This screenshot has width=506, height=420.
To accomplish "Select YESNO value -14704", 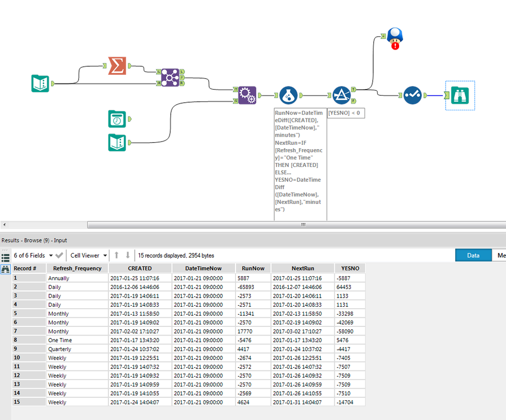I will [350, 402].
